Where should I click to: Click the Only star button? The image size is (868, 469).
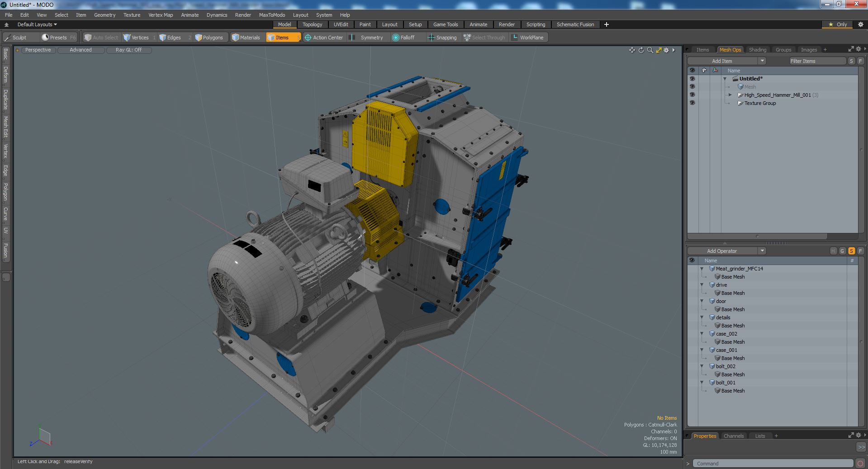[x=838, y=24]
